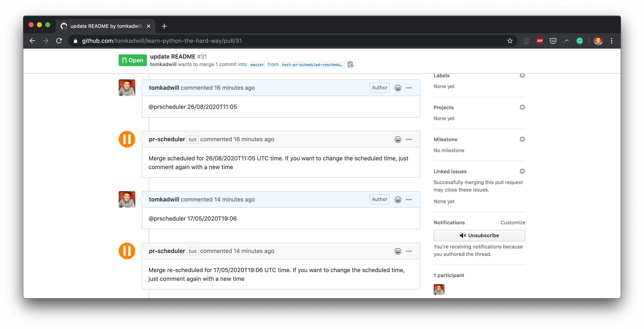This screenshot has width=644, height=329.
Task: Open the Labels gear settings
Action: [522, 75]
